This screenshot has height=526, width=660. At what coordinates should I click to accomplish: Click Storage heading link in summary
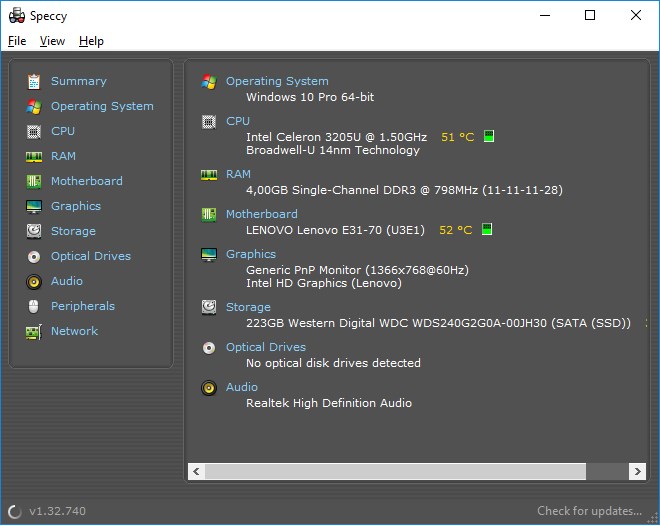[x=248, y=307]
